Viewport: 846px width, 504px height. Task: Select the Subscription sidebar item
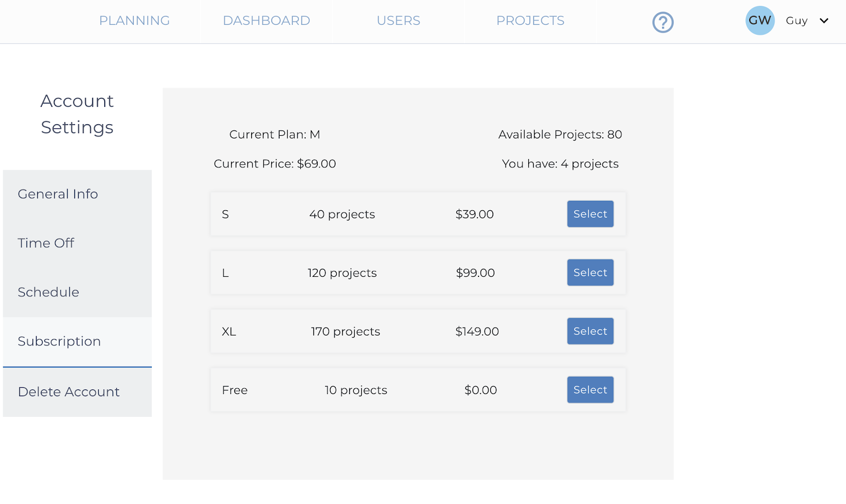click(x=59, y=341)
